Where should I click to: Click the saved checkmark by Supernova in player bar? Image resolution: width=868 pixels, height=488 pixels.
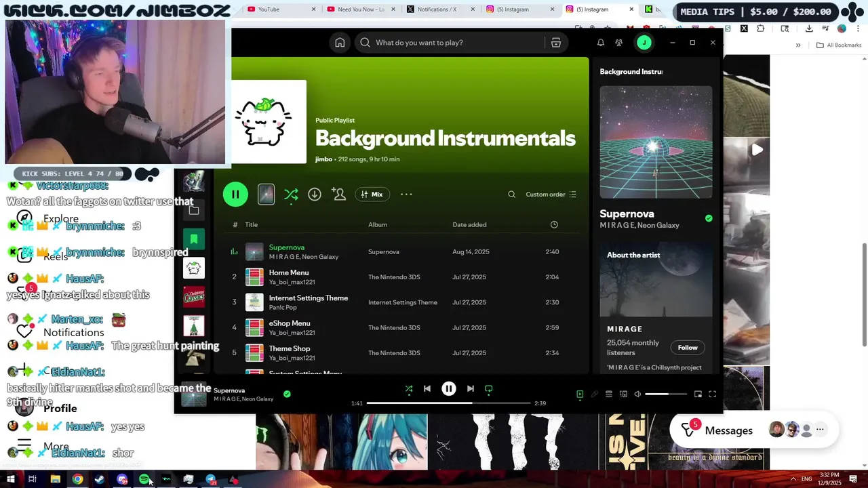pos(287,394)
